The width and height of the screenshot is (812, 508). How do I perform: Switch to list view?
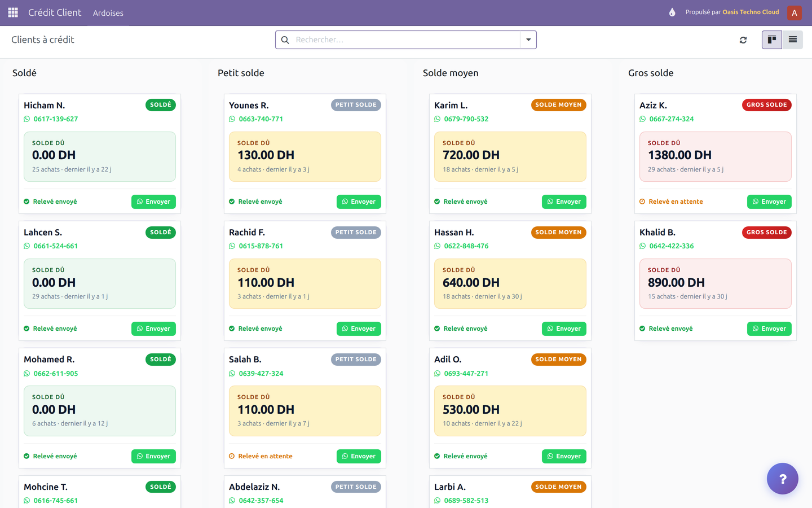tap(792, 40)
